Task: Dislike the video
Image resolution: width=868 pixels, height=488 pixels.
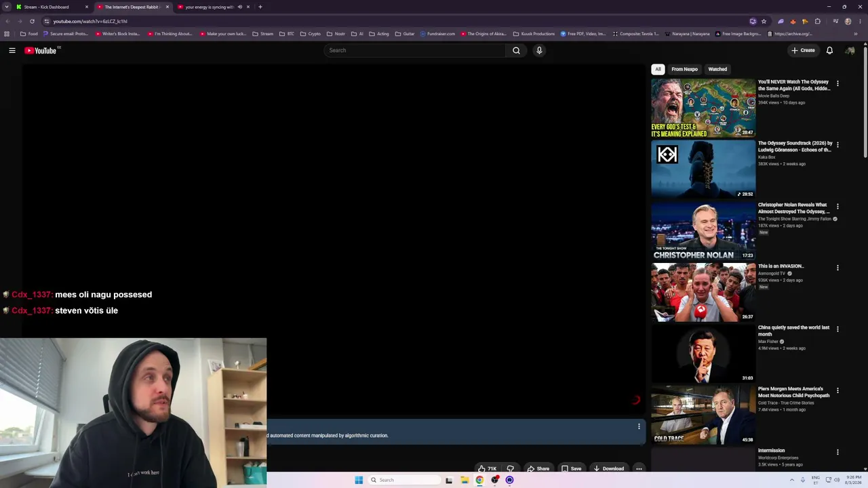Action: point(510,468)
